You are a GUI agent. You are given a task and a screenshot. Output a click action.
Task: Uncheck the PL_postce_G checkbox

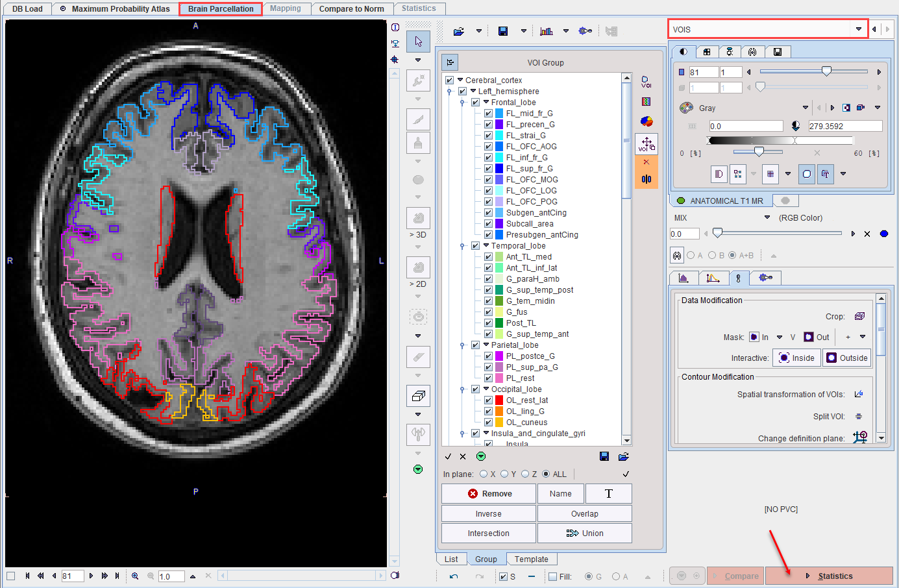488,356
